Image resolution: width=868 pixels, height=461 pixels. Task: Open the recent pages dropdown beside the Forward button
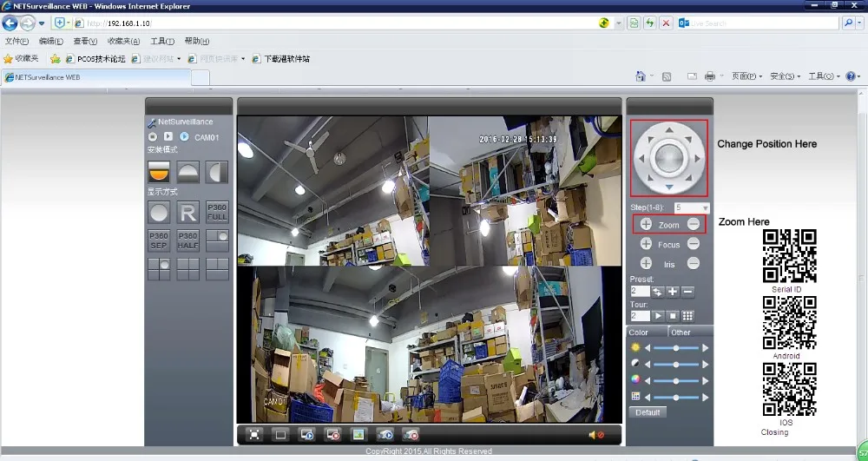point(42,23)
